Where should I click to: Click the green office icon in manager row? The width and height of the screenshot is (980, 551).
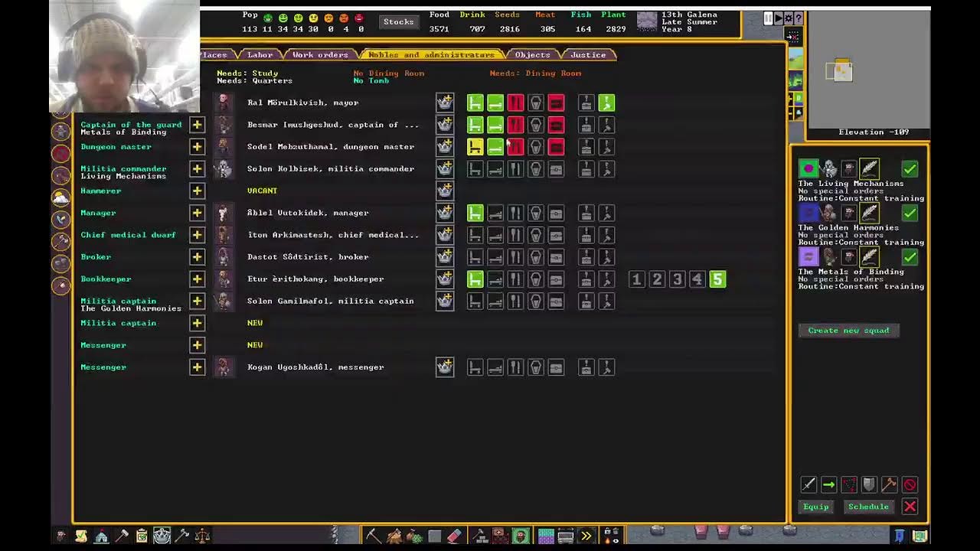(475, 213)
